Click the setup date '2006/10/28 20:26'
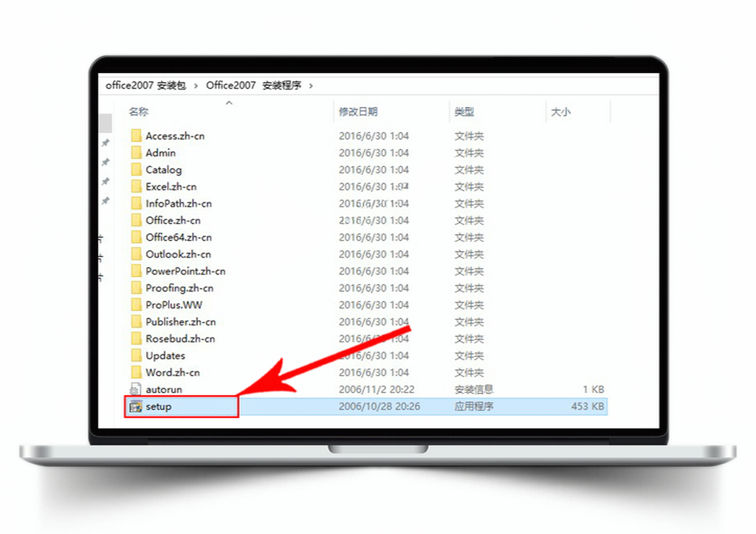 pos(379,407)
